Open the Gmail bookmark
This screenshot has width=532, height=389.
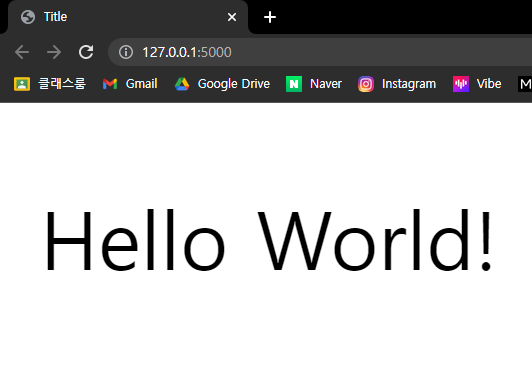[130, 84]
